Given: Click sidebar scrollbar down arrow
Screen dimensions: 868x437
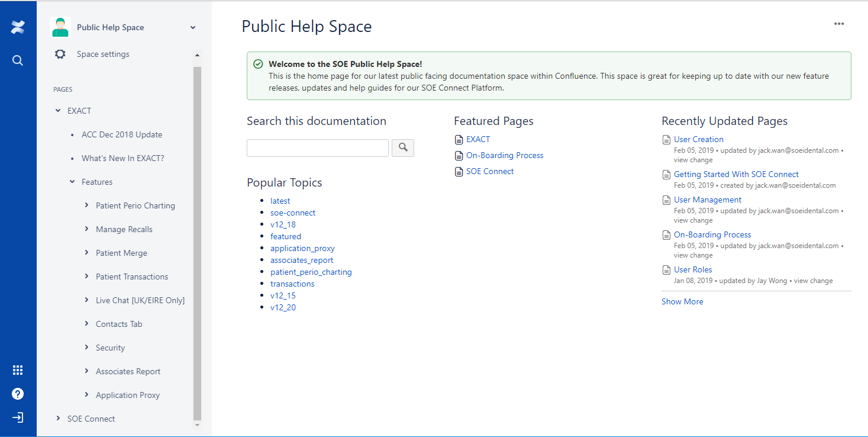Looking at the screenshot, I should point(198,425).
